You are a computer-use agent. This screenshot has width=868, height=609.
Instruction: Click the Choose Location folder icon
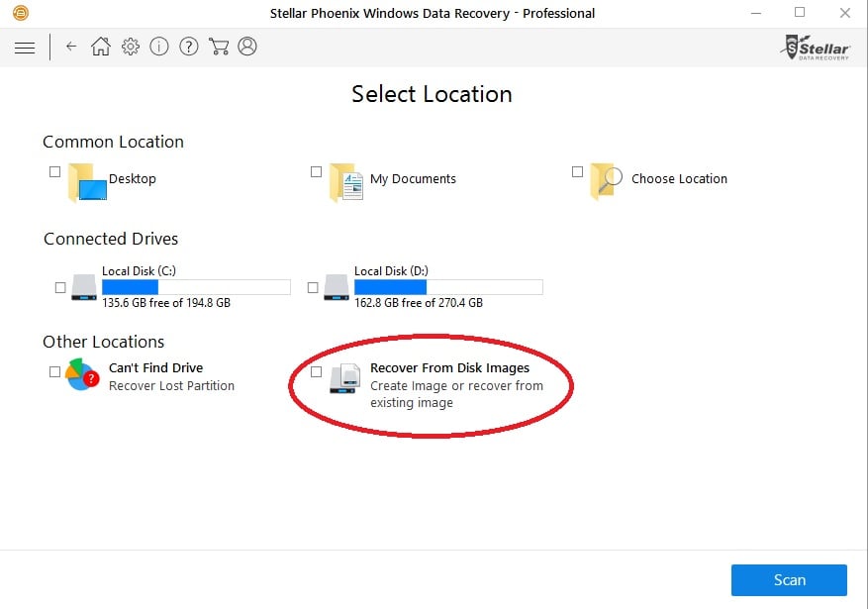point(606,180)
